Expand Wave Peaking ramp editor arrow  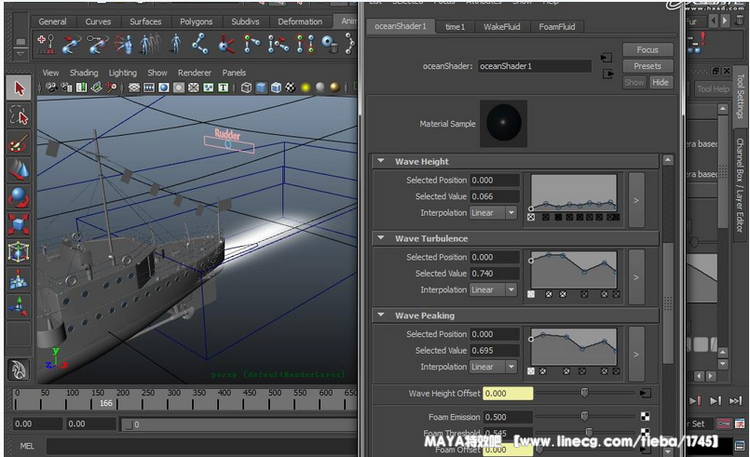[636, 354]
